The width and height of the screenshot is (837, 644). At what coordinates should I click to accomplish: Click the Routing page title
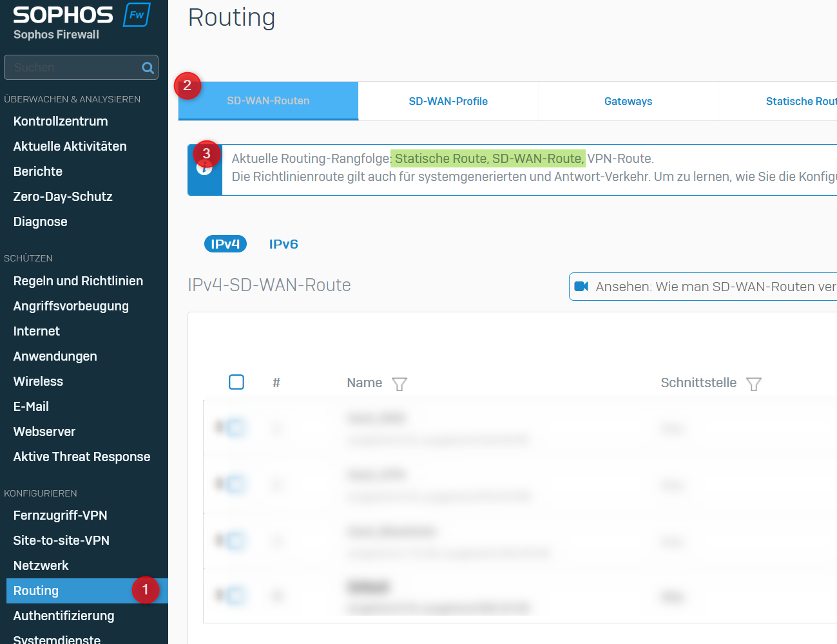click(232, 17)
